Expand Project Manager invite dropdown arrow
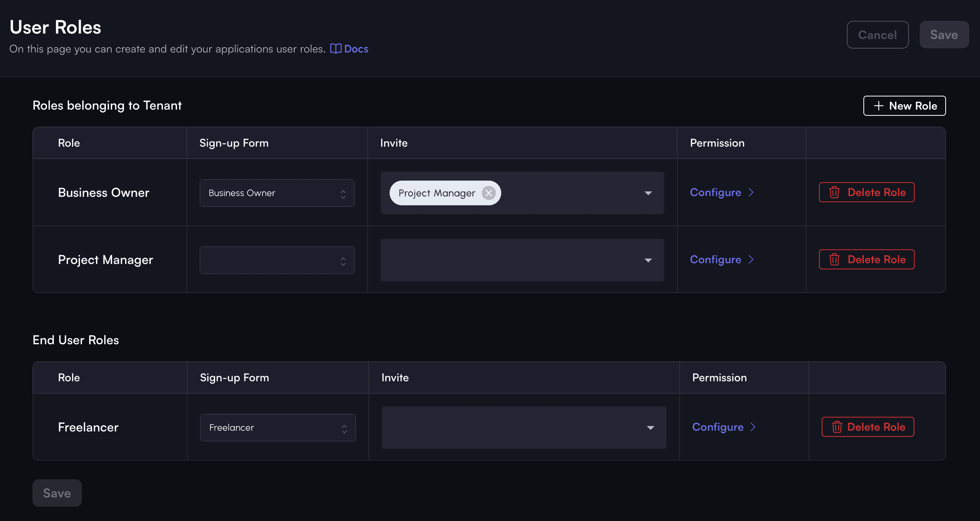980x521 pixels. pos(648,260)
